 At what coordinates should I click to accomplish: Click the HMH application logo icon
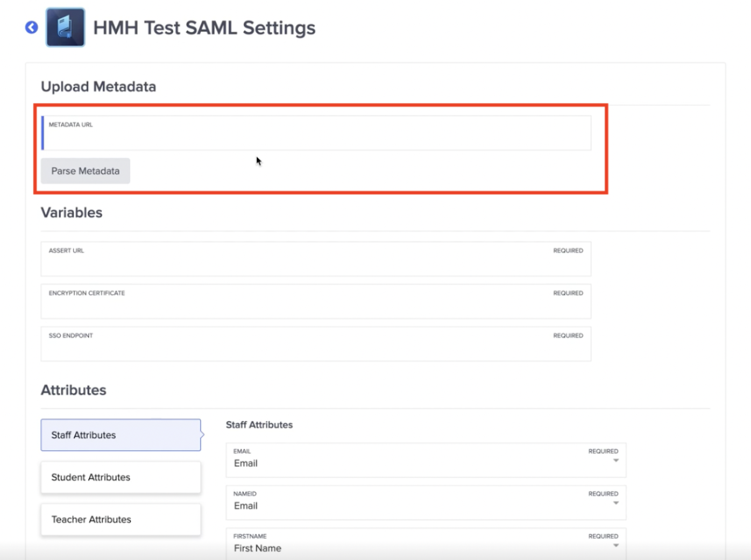(x=66, y=27)
